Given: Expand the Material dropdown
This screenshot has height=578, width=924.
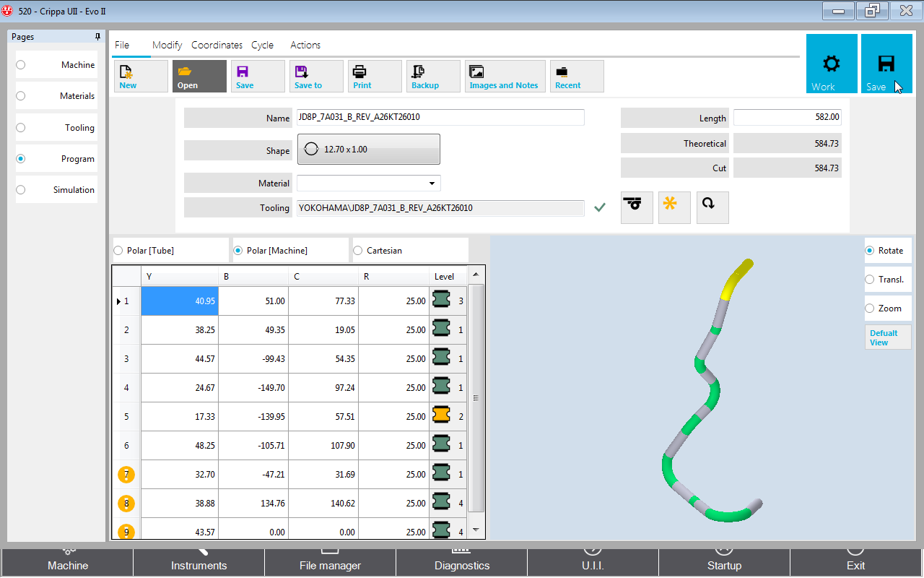Looking at the screenshot, I should (x=432, y=184).
